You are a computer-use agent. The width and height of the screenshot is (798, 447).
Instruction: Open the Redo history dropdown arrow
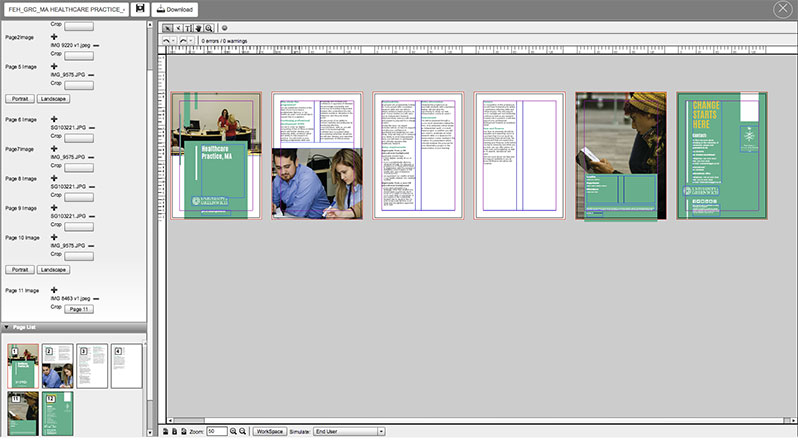[x=191, y=41]
